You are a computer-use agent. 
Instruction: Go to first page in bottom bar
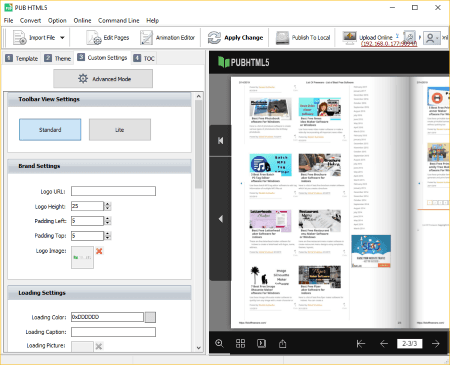click(361, 344)
